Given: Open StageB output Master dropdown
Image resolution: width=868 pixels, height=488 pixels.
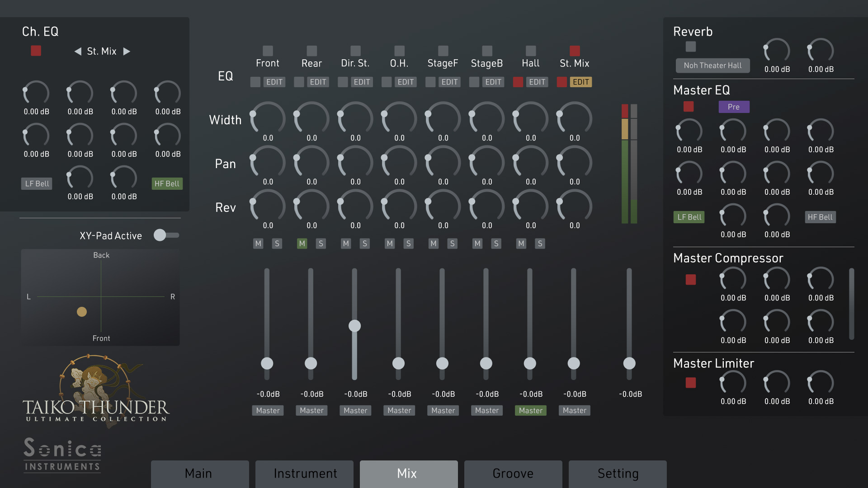Looking at the screenshot, I should click(x=487, y=410).
